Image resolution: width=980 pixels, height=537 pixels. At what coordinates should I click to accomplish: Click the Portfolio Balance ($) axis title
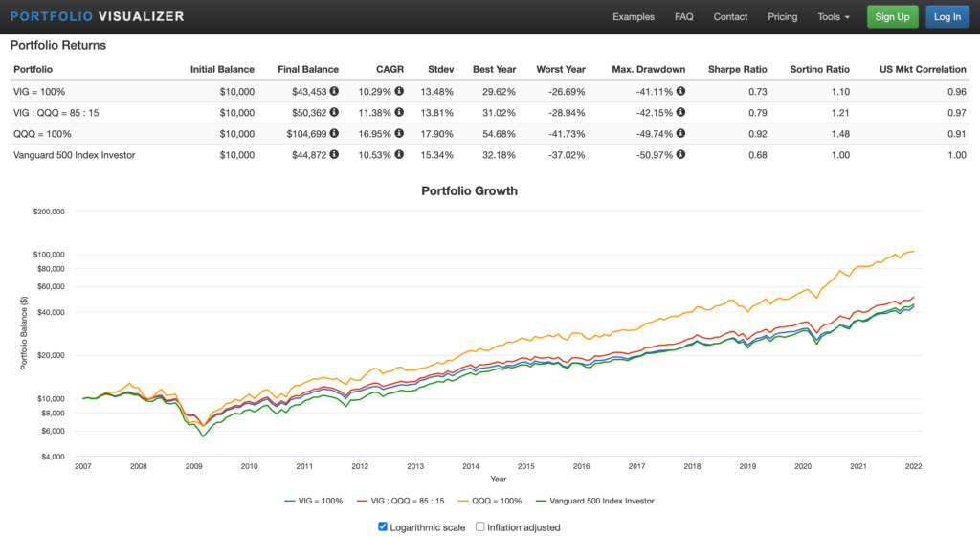point(24,333)
